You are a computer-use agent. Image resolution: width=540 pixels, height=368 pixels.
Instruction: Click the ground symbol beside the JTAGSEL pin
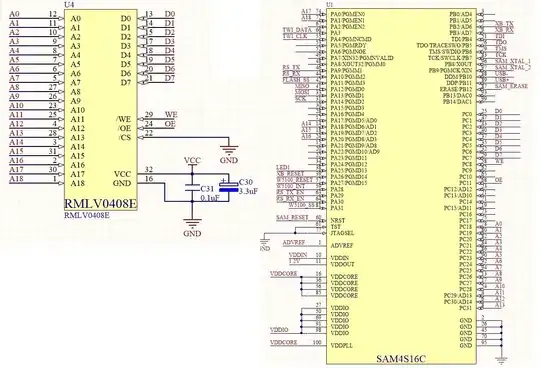click(x=265, y=242)
